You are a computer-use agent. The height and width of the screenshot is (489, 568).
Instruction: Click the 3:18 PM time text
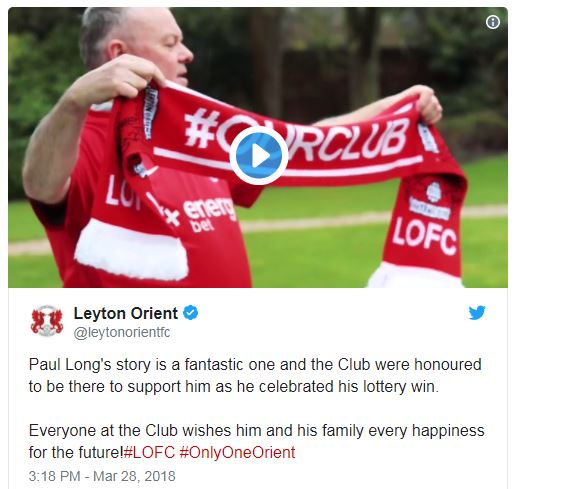tap(54, 476)
